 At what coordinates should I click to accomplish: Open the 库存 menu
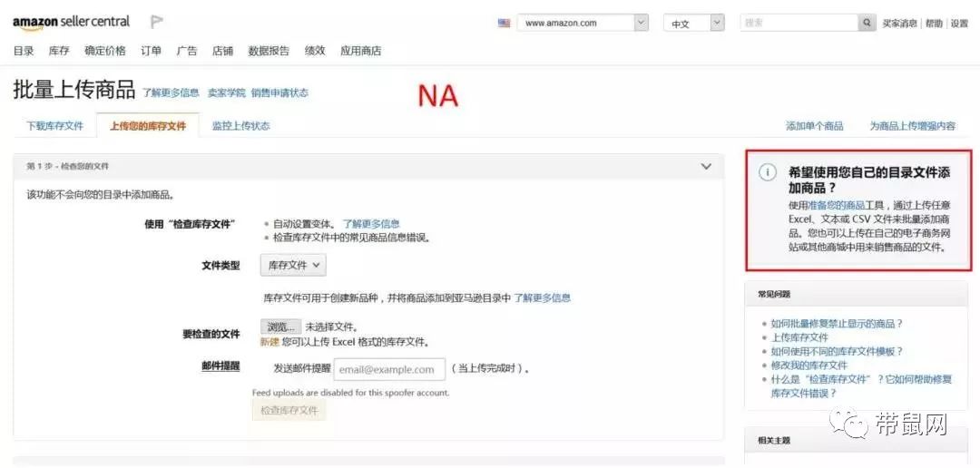coord(59,51)
